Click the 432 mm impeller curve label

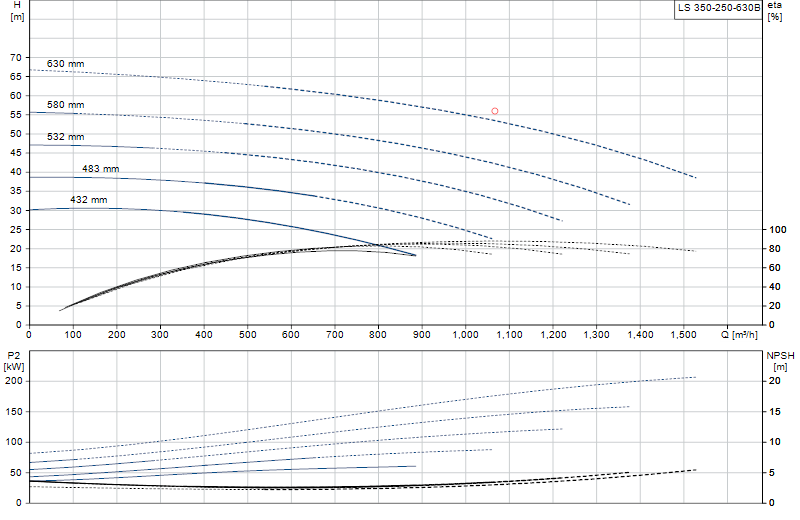tap(89, 200)
